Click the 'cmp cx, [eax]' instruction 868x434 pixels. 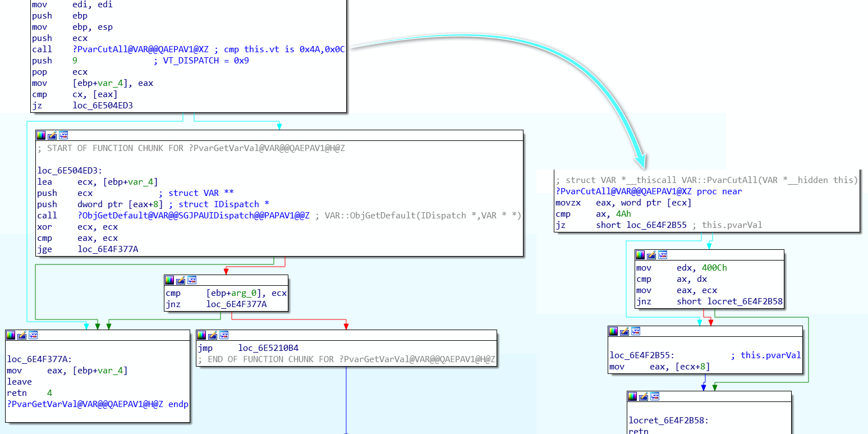pos(75,94)
